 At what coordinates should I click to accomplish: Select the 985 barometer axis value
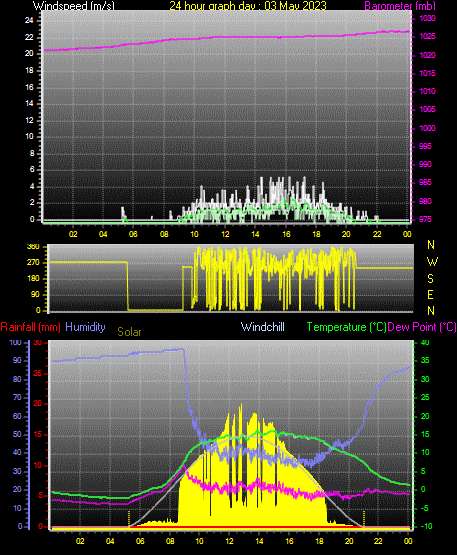425,182
